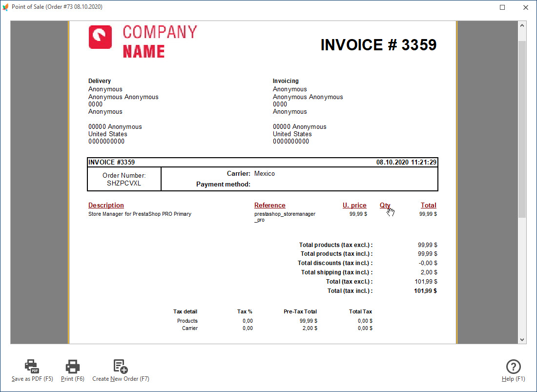Click the Order Number label
The height and width of the screenshot is (392, 537).
124,175
